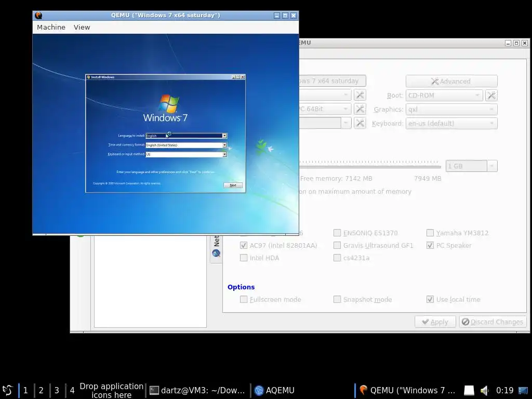Open the Machine menu in QEMU window
This screenshot has height=399, width=532.
(51, 27)
